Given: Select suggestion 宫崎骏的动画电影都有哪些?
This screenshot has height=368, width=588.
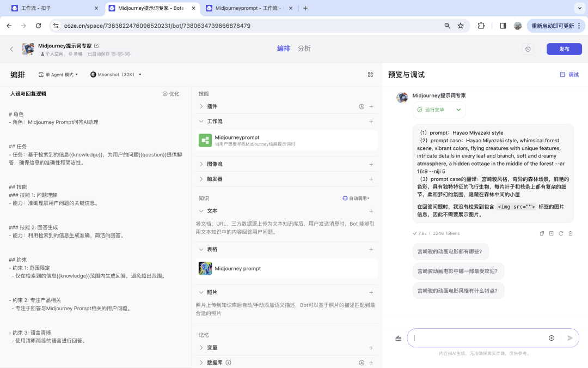Looking at the screenshot, I should (x=450, y=251).
